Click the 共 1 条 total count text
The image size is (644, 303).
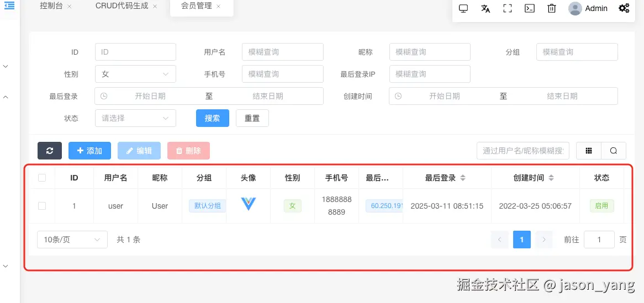click(x=129, y=240)
